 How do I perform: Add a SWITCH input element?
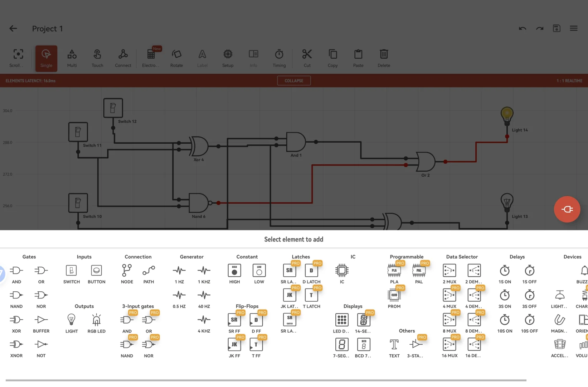tap(72, 274)
